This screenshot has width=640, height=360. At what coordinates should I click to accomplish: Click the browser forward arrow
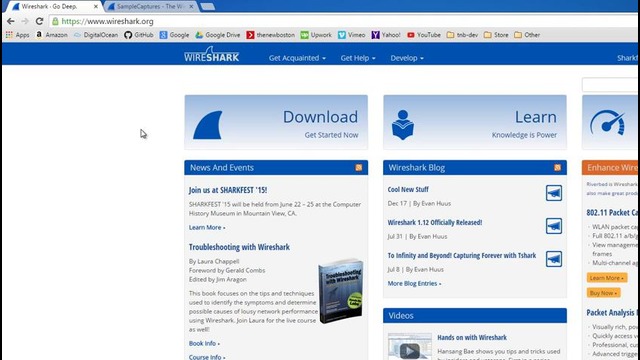point(25,21)
